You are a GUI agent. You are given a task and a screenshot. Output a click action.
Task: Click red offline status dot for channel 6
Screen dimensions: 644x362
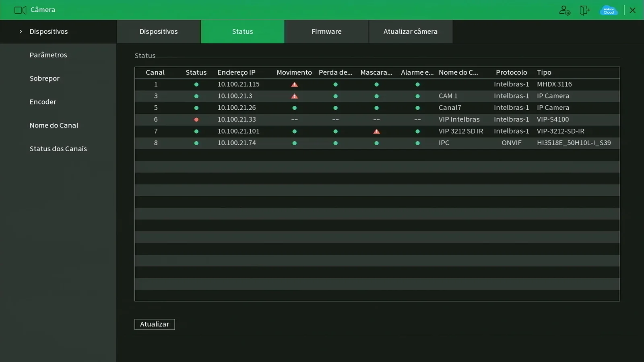pos(196,120)
